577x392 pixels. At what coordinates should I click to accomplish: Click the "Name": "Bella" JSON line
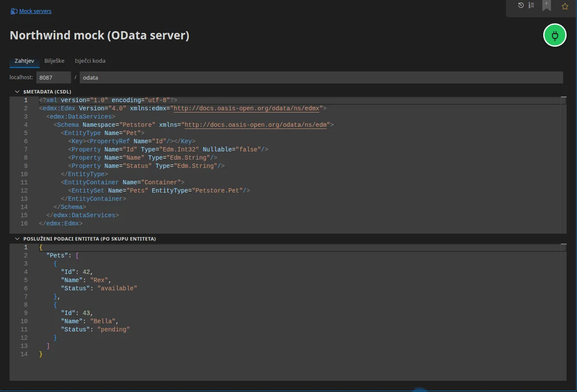click(90, 321)
